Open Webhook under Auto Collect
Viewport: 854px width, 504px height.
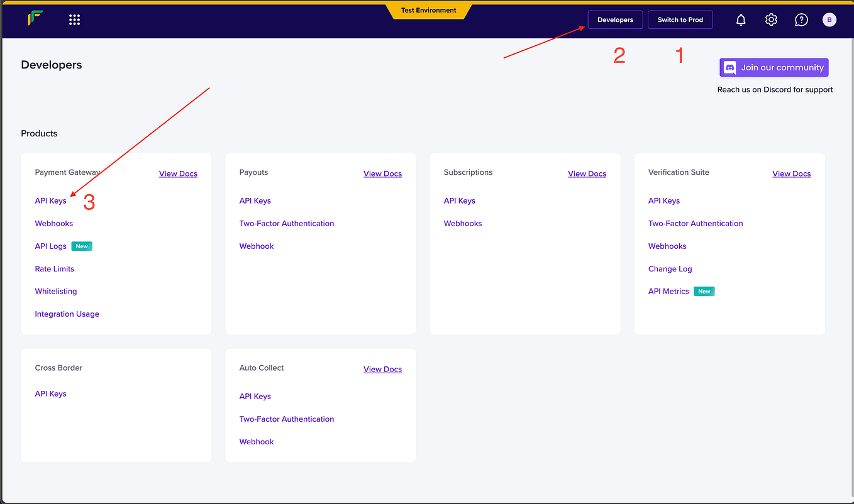(256, 441)
